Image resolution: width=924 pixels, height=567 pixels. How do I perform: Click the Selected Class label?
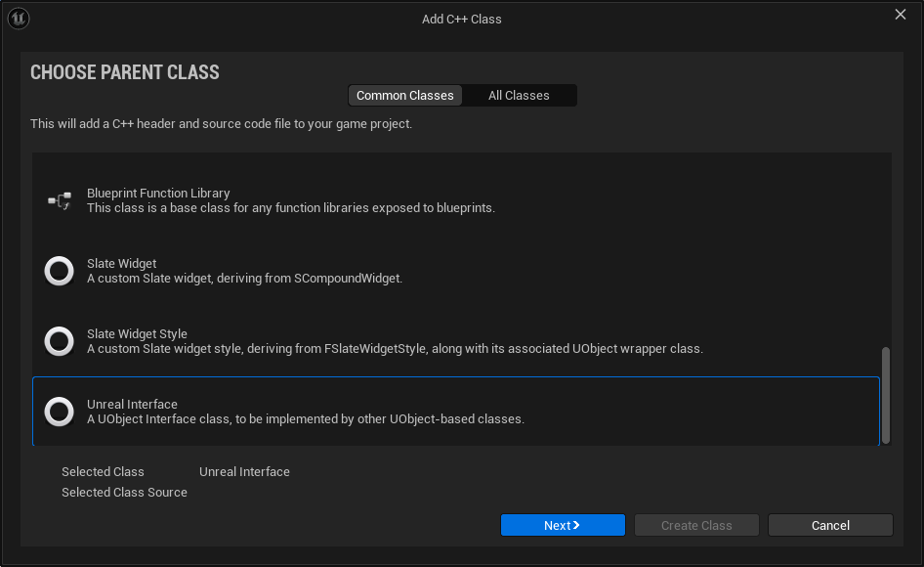pos(104,472)
